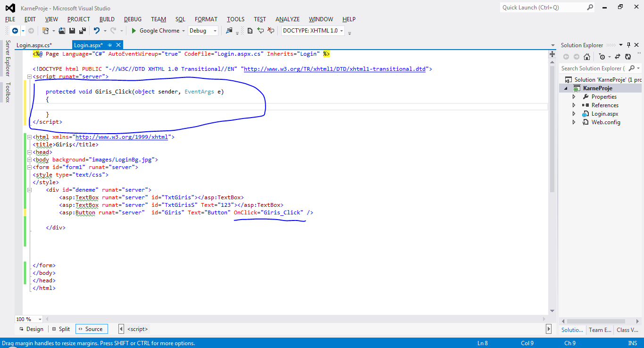Click the Solution Explorer Refresh icon
The width and height of the screenshot is (644, 348).
[628, 57]
